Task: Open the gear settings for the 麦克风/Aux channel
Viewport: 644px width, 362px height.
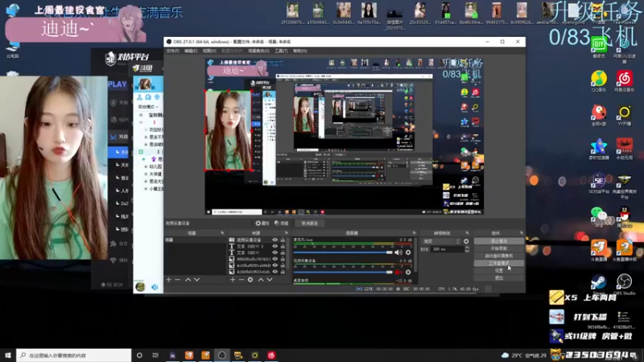Action: (408, 253)
